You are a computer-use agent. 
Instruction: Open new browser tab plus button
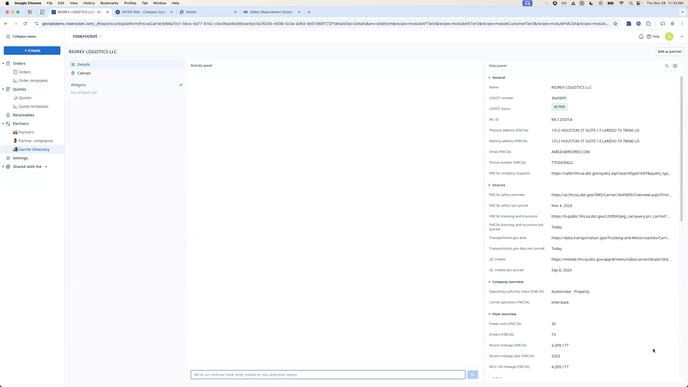[x=309, y=12]
